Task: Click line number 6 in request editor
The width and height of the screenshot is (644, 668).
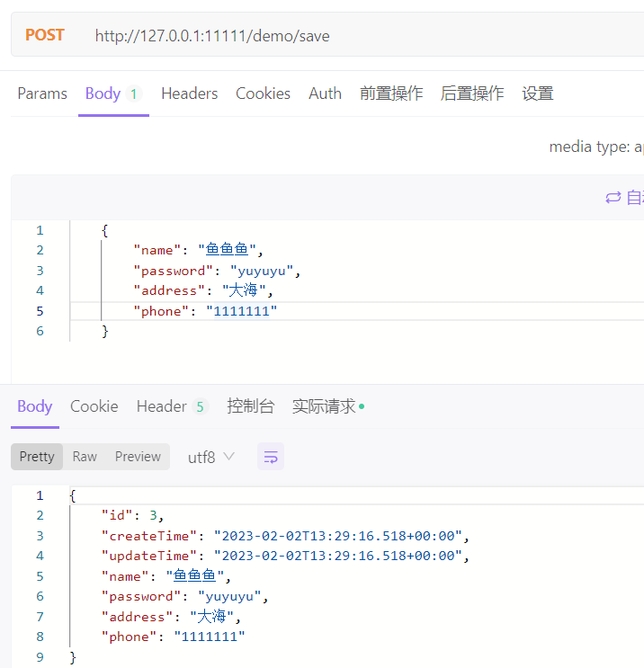Action: (x=40, y=331)
